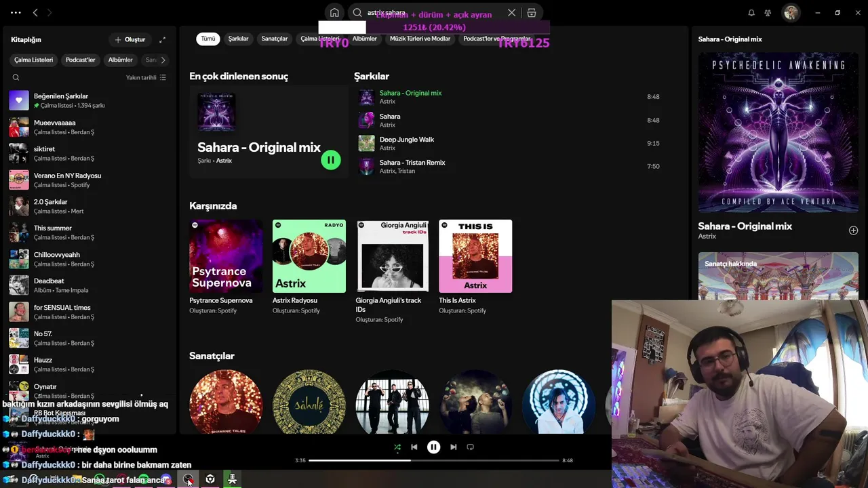Open the Sahale artist circle
This screenshot has height=488, width=868.
tap(309, 402)
